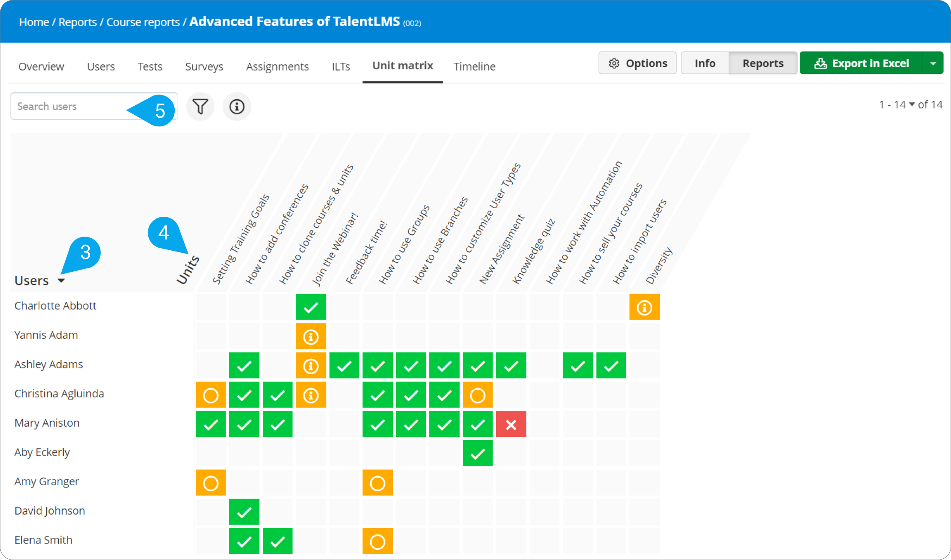This screenshot has height=560, width=951.
Task: Expand the Export in Excel dropdown arrow
Action: point(933,63)
